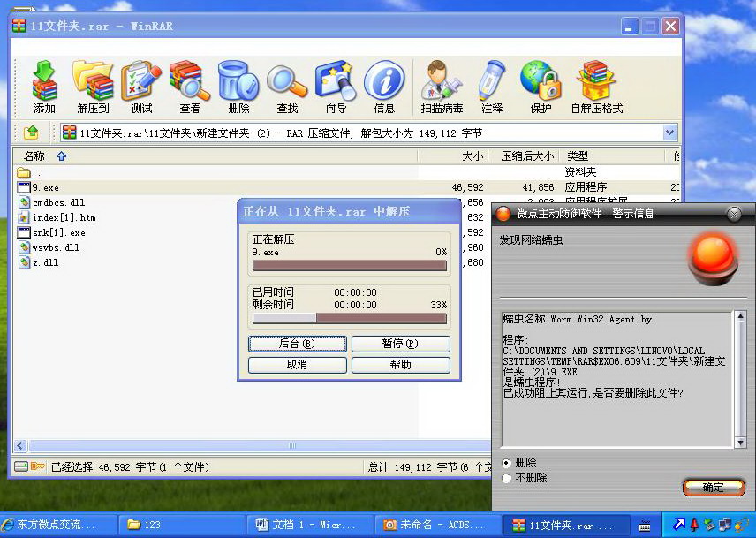Click the 9.exe file progress bar

(350, 266)
